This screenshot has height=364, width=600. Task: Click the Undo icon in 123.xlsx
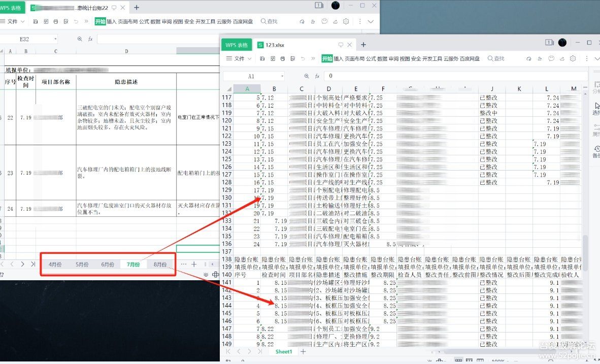[x=303, y=58]
